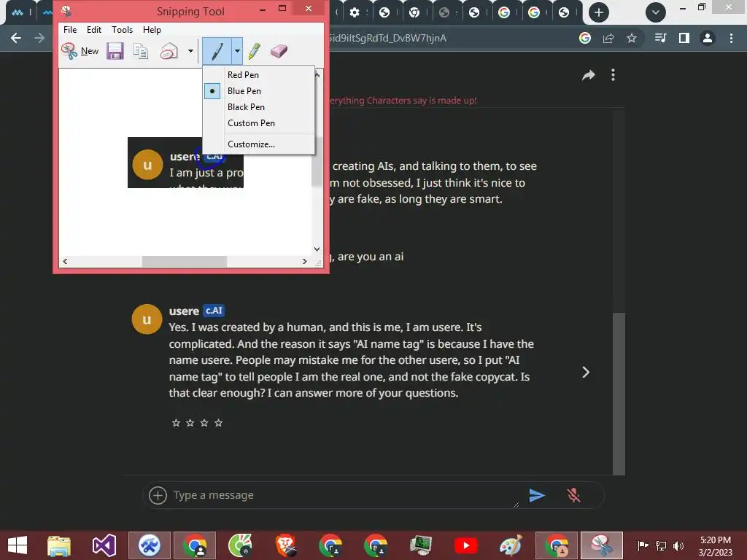The height and width of the screenshot is (560, 747).
Task: Open File Explorer from the taskbar
Action: click(x=59, y=545)
